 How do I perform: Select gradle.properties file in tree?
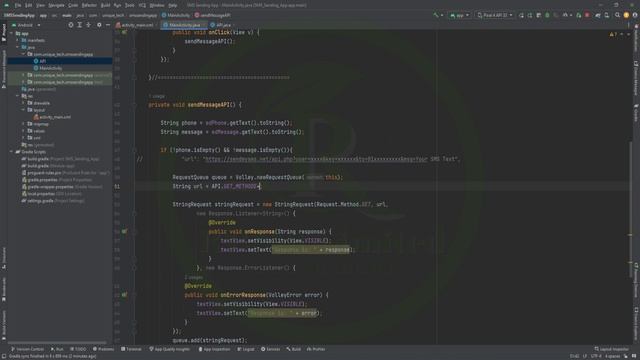[x=57, y=180]
